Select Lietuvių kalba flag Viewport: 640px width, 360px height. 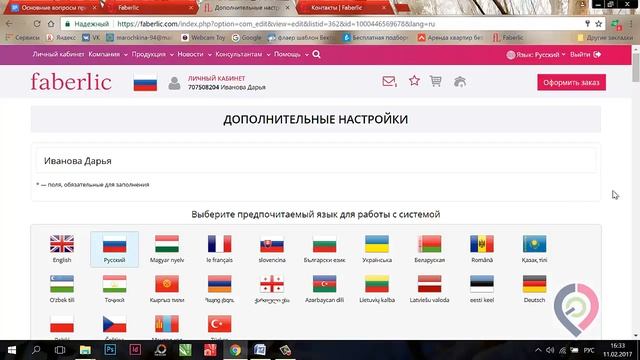[x=377, y=284]
